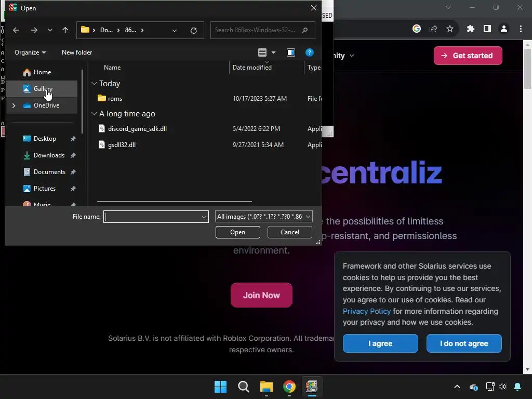Open Chrome Extensions puzzle icon
Image resolution: width=532 pixels, height=399 pixels.
[471, 29]
